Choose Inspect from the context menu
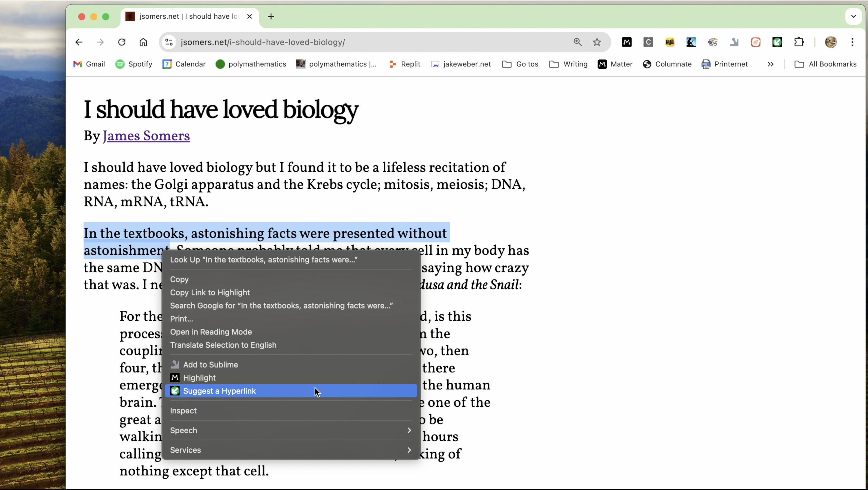Viewport: 868px width, 490px height. tap(291, 411)
